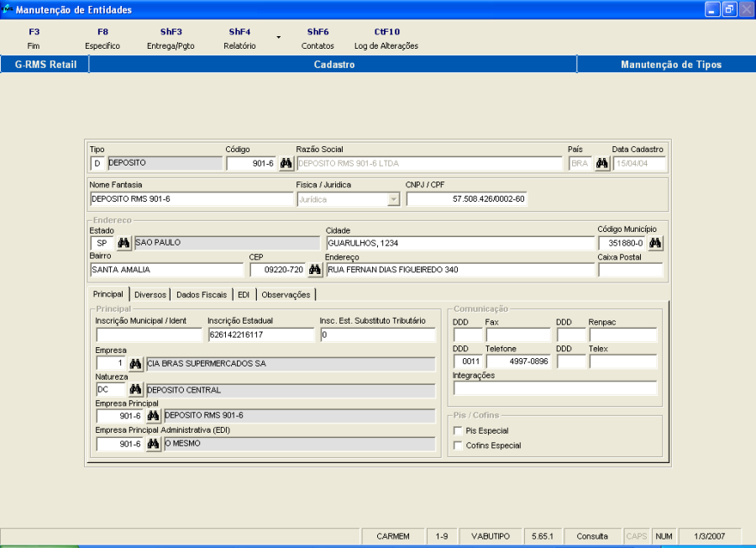The width and height of the screenshot is (756, 548).
Task: Click the Empresa code field showing 1
Action: click(x=110, y=363)
